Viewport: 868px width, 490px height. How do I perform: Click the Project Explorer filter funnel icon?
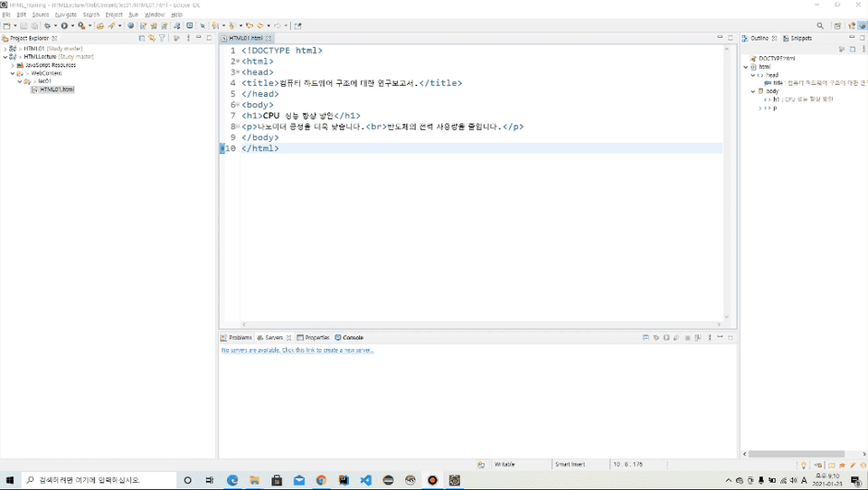pos(162,38)
